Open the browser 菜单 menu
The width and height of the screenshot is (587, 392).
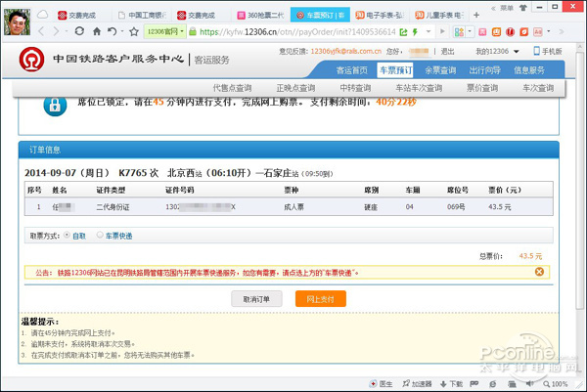coord(507,8)
